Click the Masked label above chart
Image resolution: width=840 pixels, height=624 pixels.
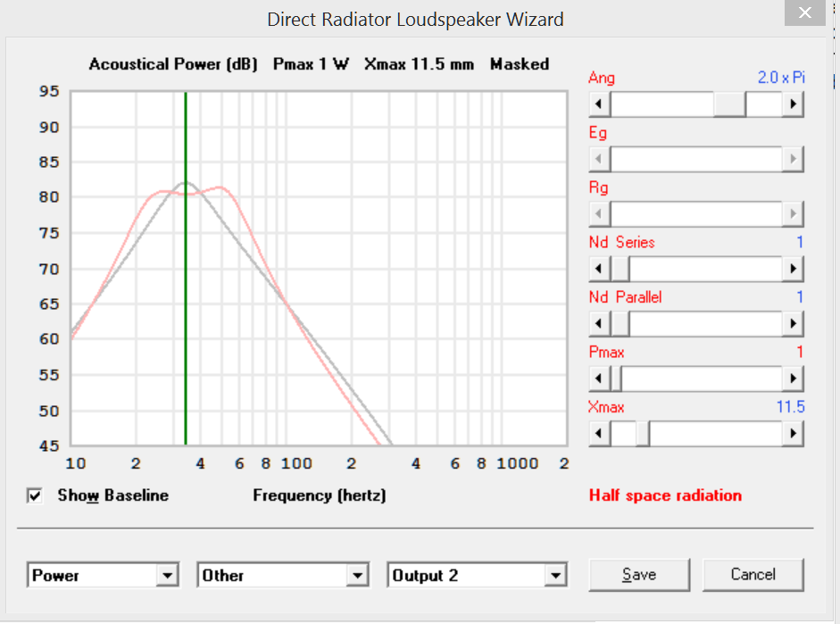tap(520, 64)
